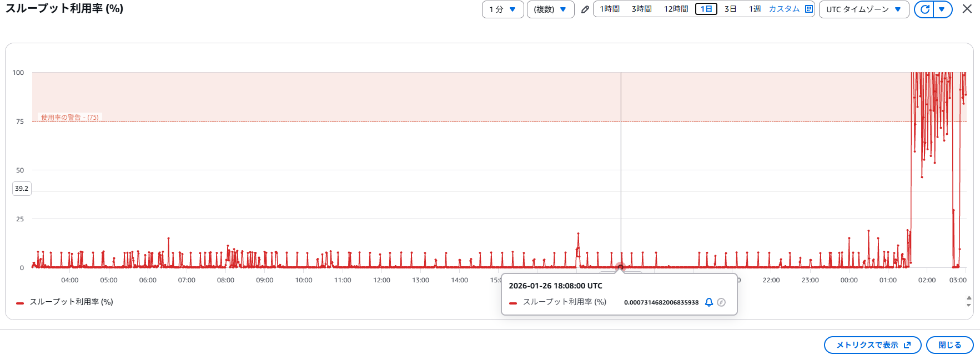This screenshot has width=980, height=355.
Task: Click the compass icon in tooltip
Action: click(721, 302)
